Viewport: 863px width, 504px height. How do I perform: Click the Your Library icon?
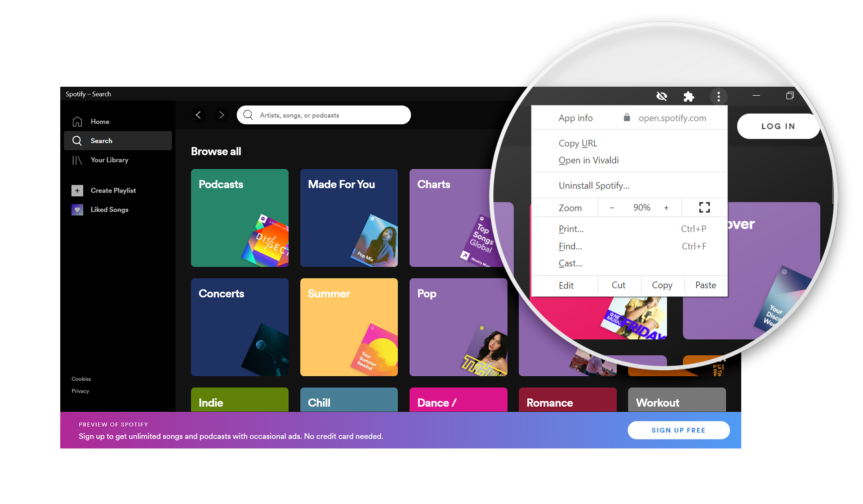tap(76, 160)
